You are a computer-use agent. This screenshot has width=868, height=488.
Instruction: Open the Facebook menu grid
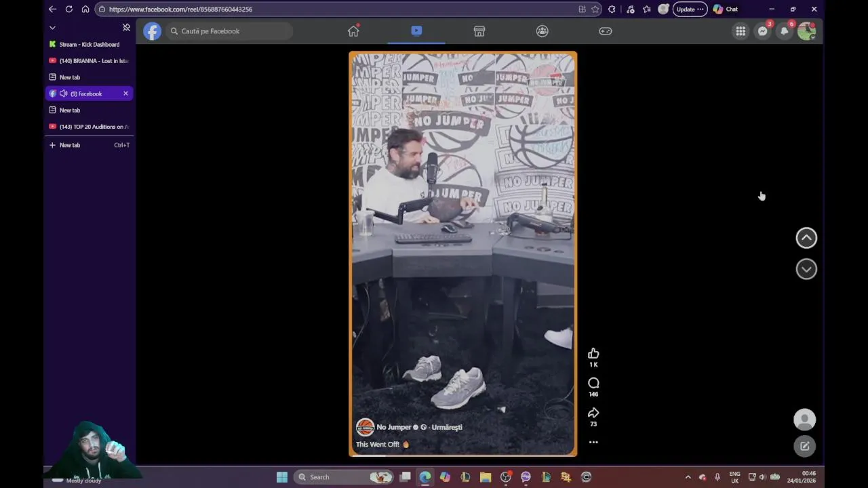(741, 31)
